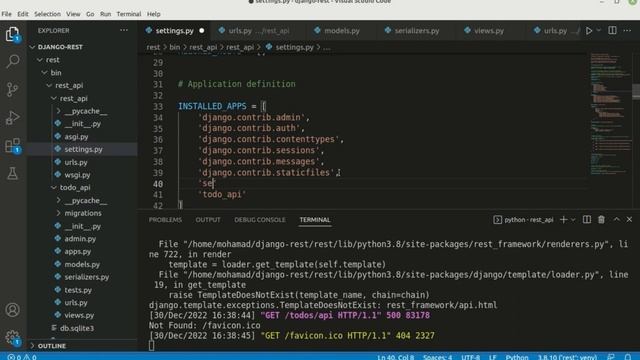This screenshot has width=640, height=360.
Task: Run Python file play button
Action: (589, 31)
